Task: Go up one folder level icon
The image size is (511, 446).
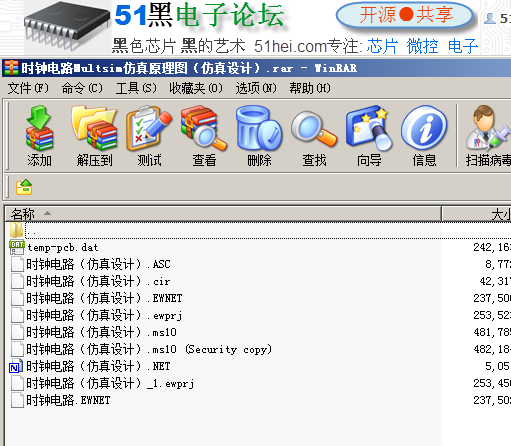Action: coord(24,187)
